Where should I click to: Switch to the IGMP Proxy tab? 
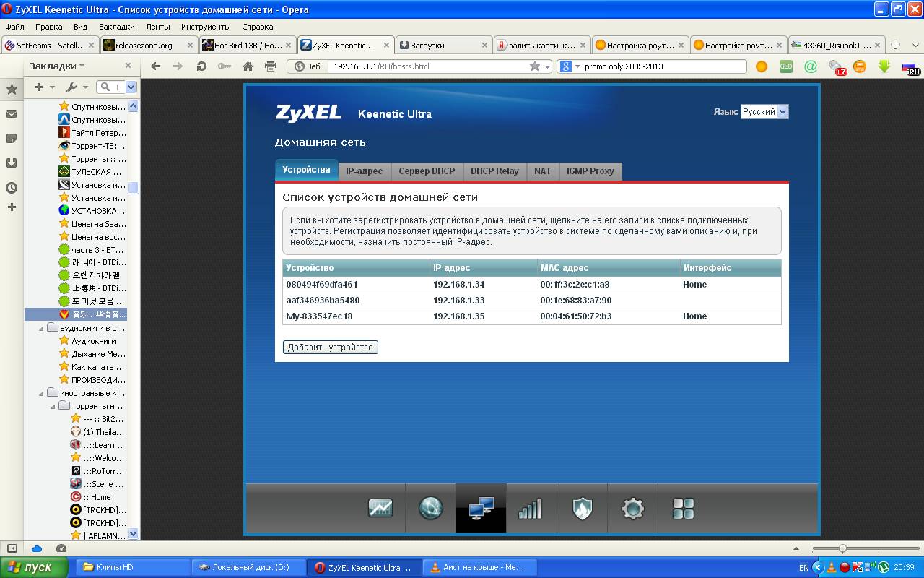[x=590, y=171]
